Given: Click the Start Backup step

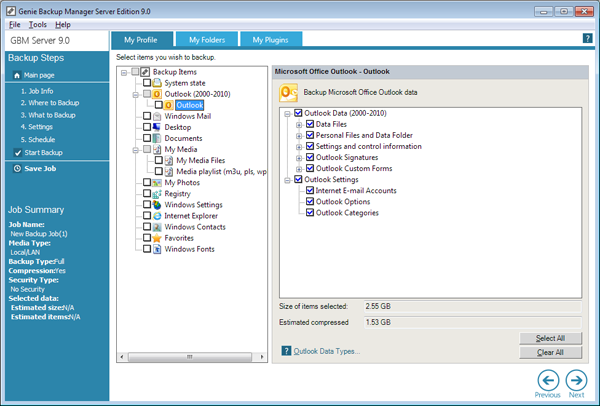Looking at the screenshot, I should pyautogui.click(x=43, y=153).
